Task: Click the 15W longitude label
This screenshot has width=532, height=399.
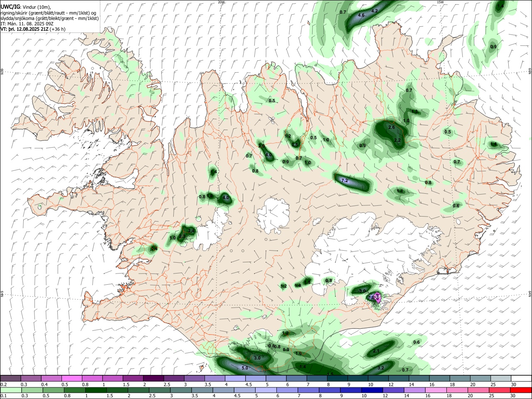Action: [440, 2]
